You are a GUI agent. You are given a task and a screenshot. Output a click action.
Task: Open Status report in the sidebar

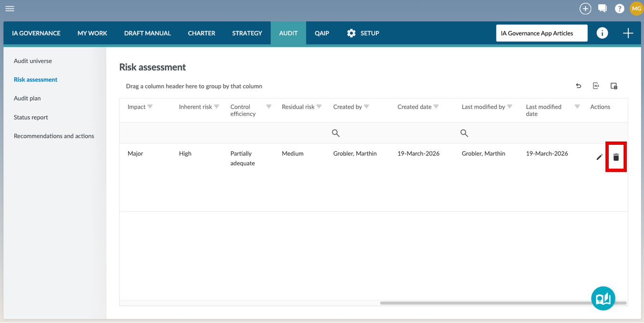pyautogui.click(x=31, y=117)
